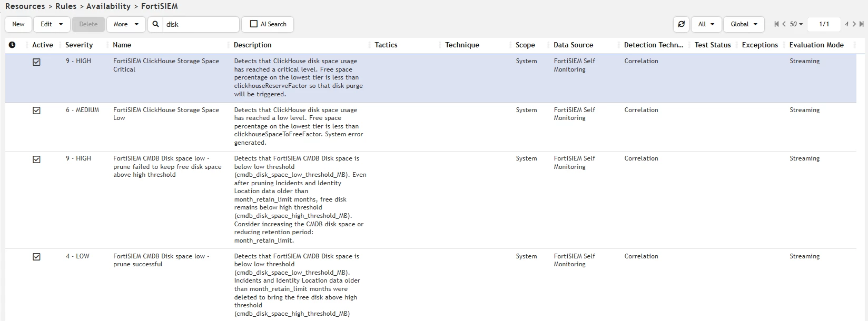868x321 pixels.
Task: Open the More dropdown
Action: click(x=126, y=24)
